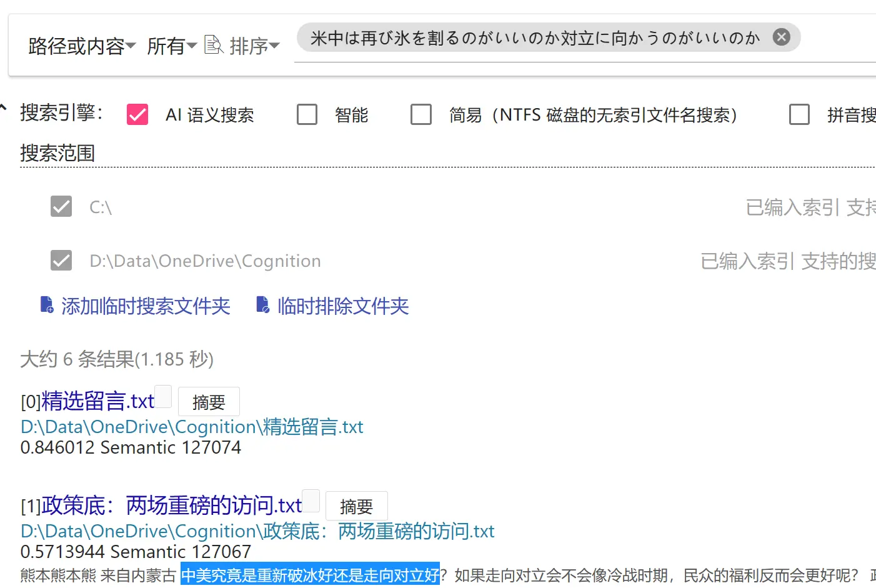Image resolution: width=876 pixels, height=588 pixels.
Task: Collapse the search engine options panel caret
Action: click(x=4, y=108)
